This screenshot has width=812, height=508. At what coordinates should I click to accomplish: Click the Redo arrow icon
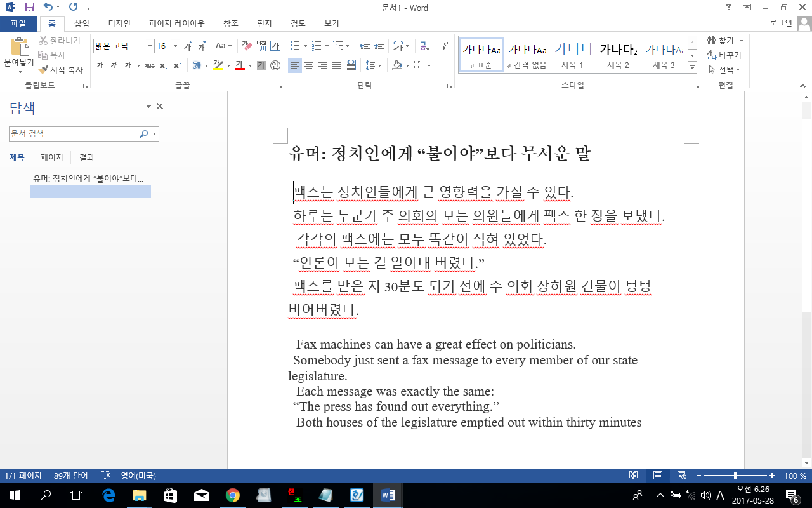click(x=73, y=8)
